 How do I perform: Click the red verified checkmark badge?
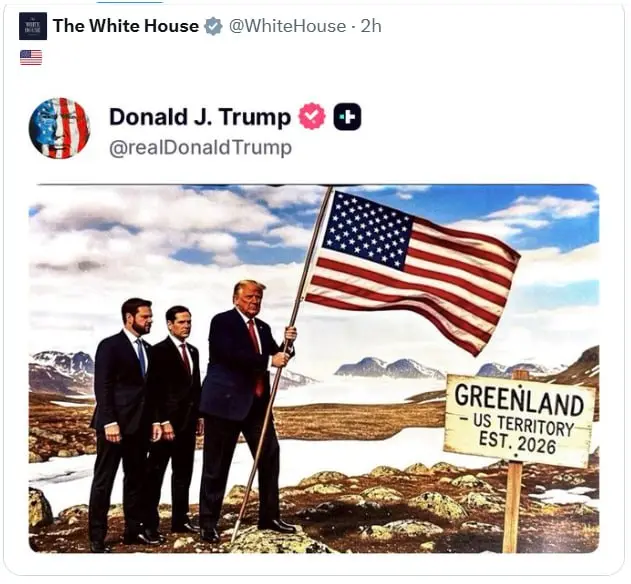coord(312,116)
